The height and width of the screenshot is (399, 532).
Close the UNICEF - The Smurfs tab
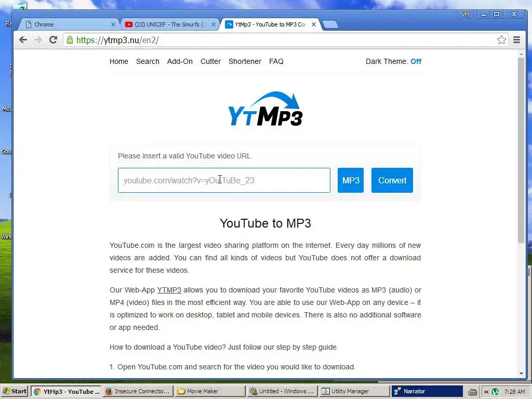tap(214, 24)
